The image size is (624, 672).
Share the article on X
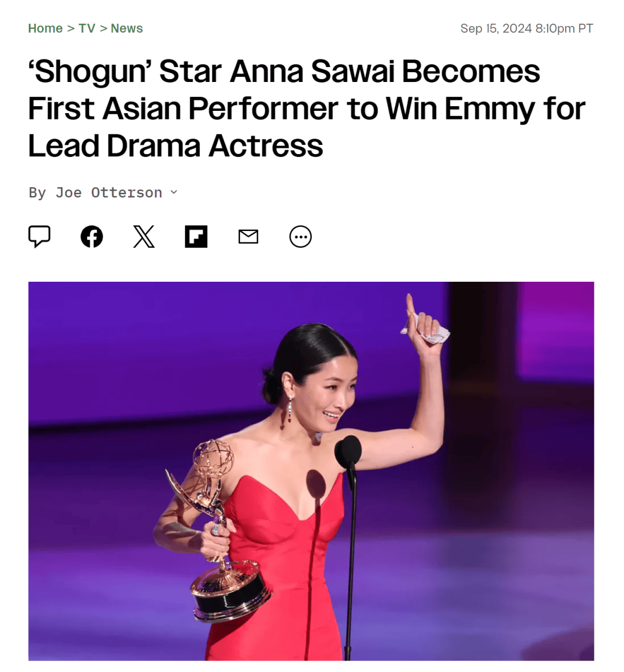tap(144, 237)
